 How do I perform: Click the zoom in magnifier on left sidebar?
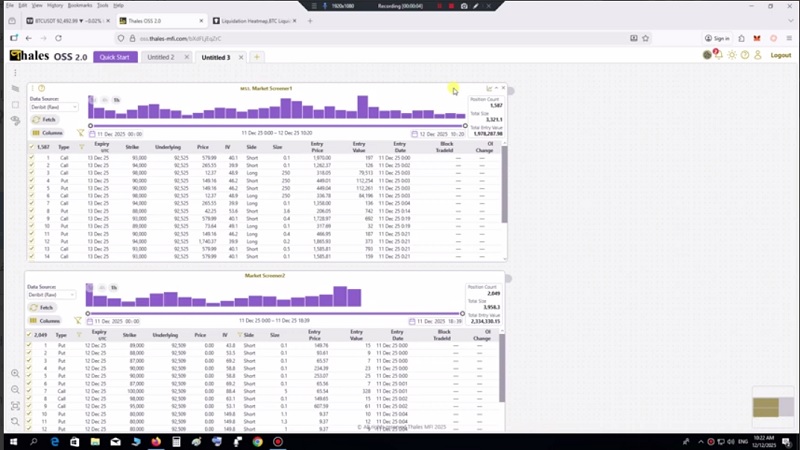tap(16, 373)
